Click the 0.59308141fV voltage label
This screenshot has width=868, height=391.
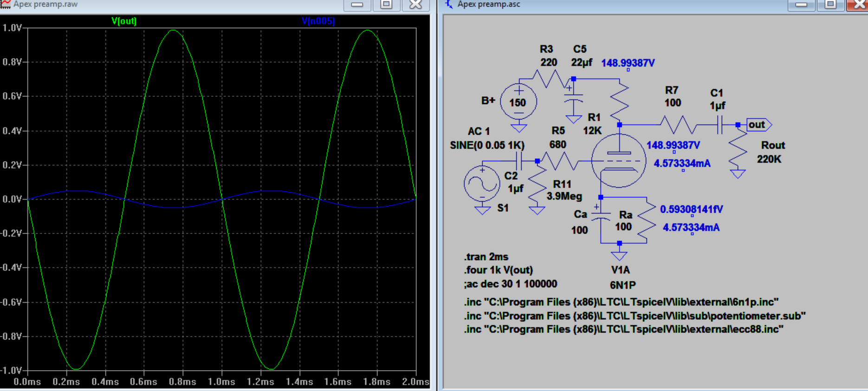[x=691, y=209]
